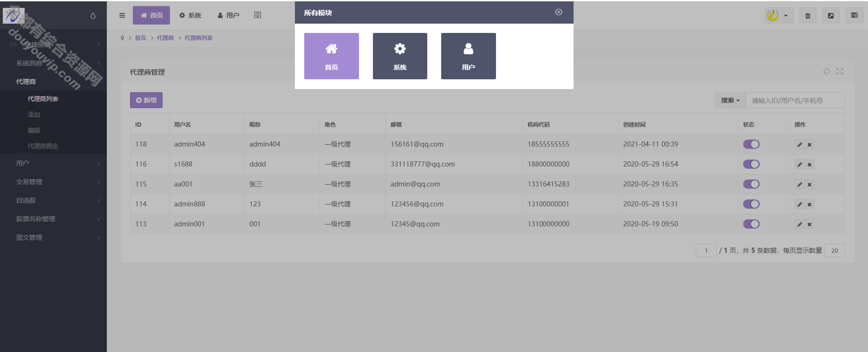Screen dimensions: 868x352
Task: Close the 所有模块 popup
Action: [x=559, y=12]
